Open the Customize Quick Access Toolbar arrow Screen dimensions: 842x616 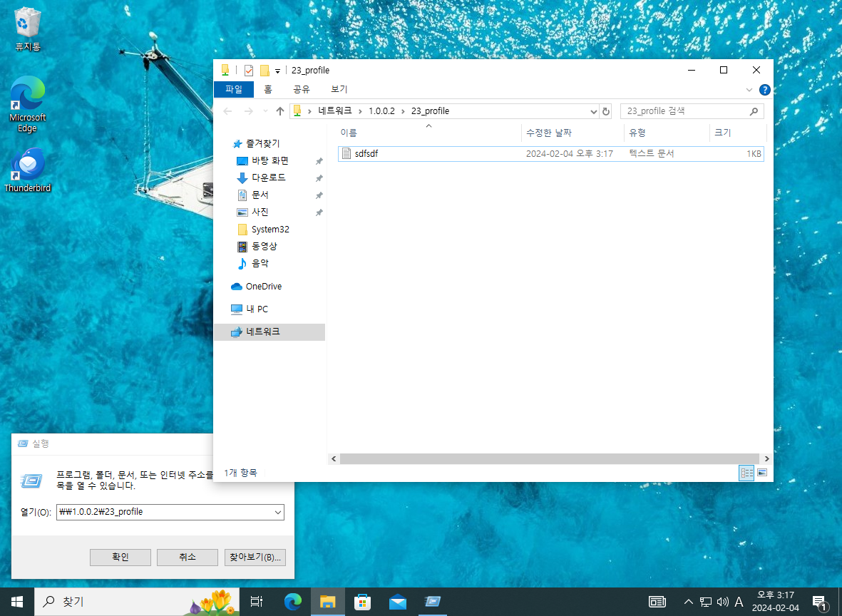coord(277,71)
